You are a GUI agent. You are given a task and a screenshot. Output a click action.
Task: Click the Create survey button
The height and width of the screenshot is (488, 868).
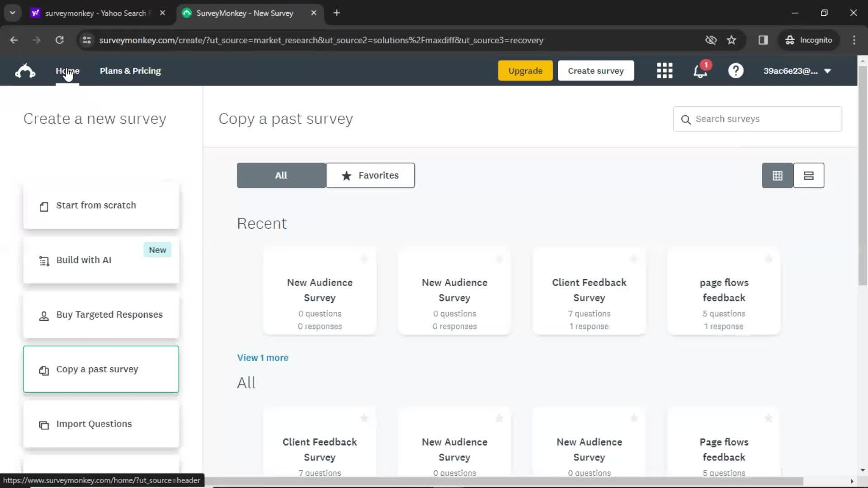coord(595,71)
